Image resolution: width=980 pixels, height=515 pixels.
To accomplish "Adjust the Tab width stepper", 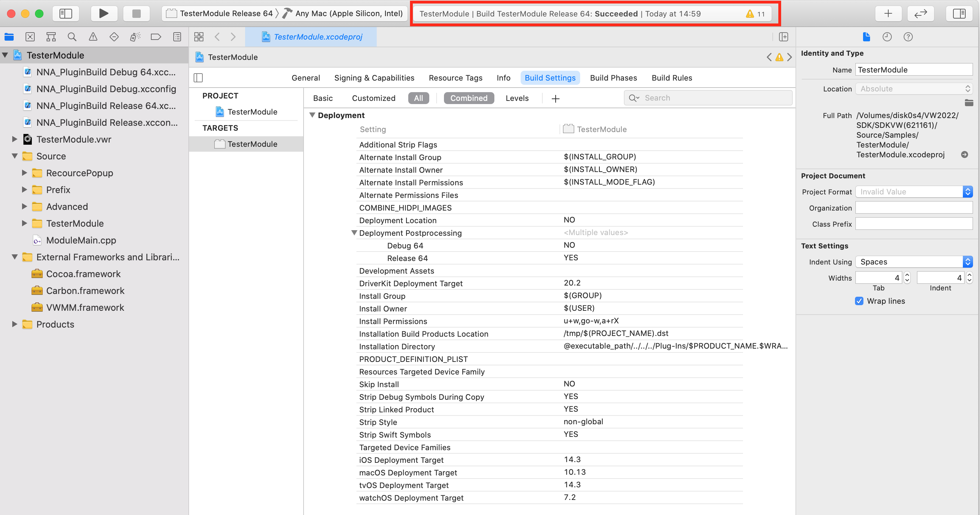I will click(x=907, y=278).
